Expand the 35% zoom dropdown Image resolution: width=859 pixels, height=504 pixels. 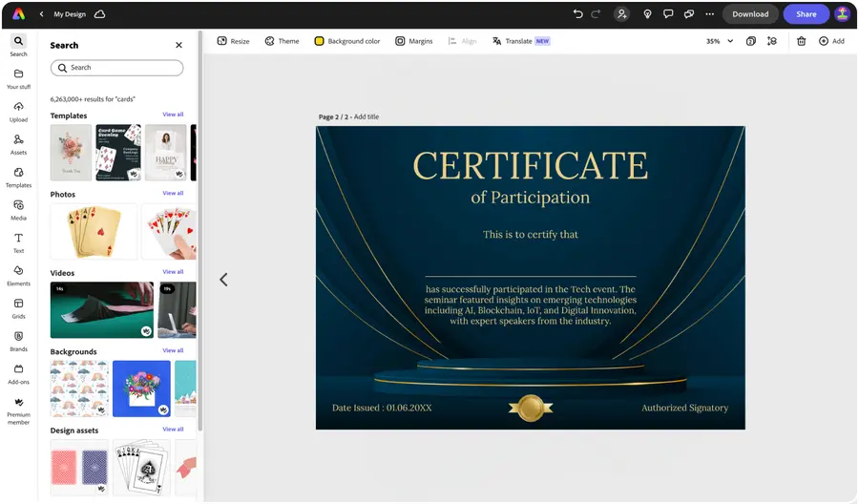(x=730, y=41)
